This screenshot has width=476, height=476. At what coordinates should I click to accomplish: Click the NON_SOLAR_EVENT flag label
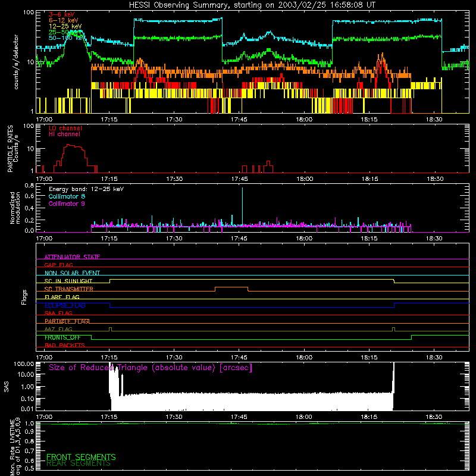[72, 273]
